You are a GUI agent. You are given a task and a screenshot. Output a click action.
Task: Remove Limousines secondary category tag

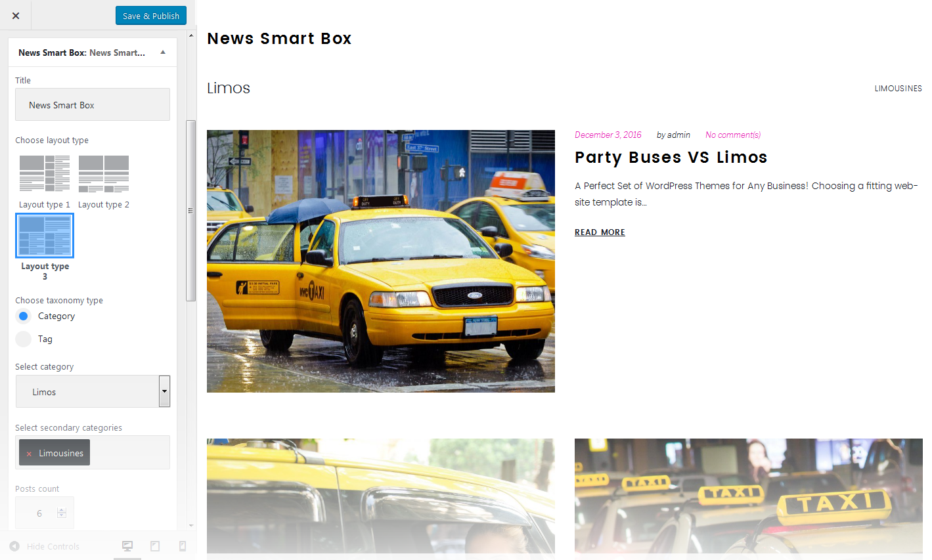[x=29, y=454]
